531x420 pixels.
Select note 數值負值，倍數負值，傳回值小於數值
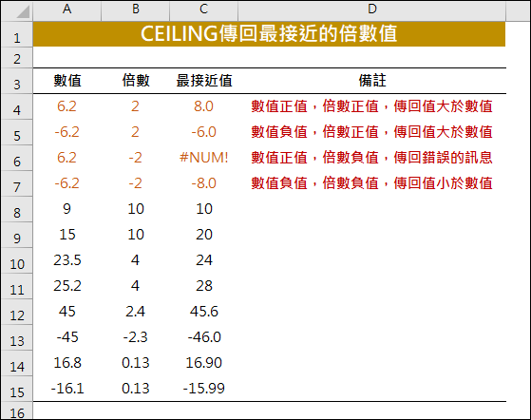371,183
